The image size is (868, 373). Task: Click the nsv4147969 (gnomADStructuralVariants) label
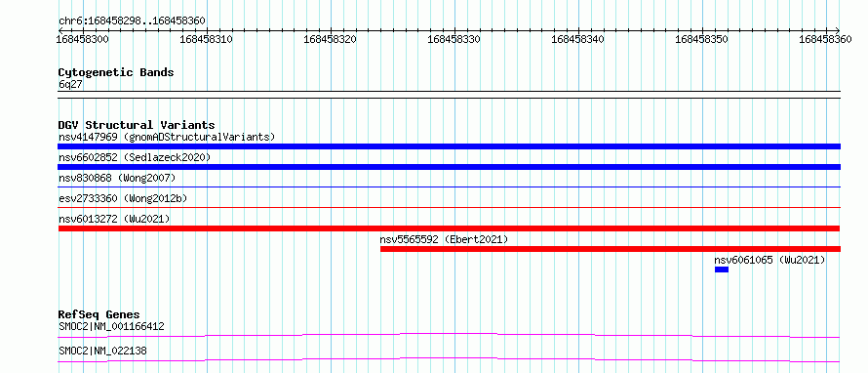167,137
